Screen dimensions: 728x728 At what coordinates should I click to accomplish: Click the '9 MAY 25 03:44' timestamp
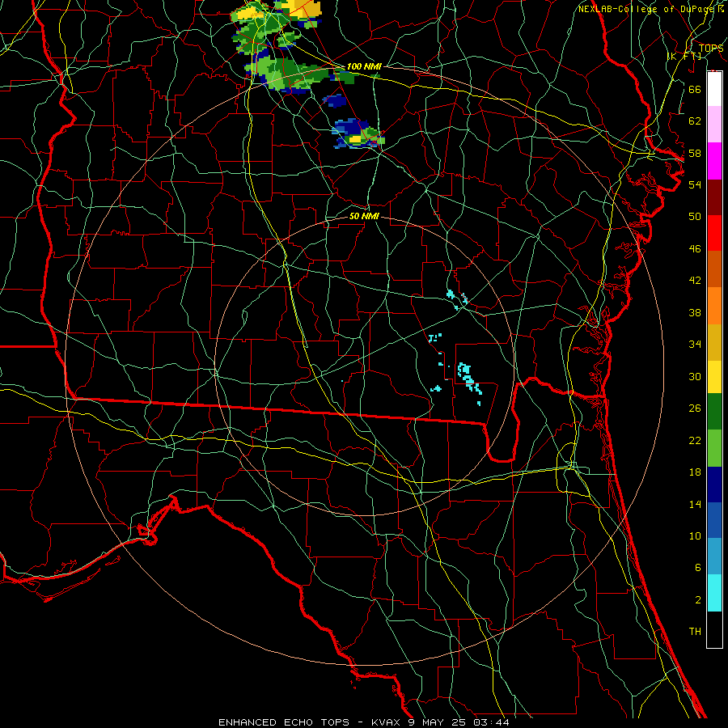click(459, 722)
